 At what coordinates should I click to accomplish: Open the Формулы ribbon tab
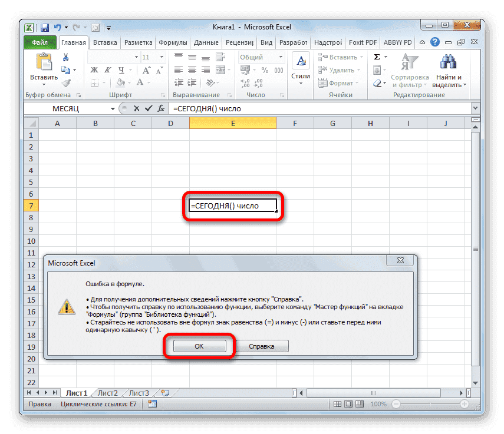[173, 43]
